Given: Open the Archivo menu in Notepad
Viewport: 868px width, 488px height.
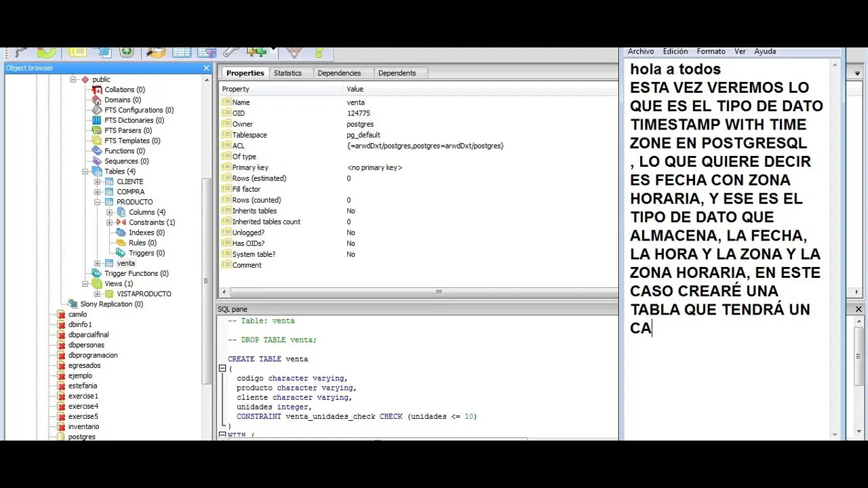Looking at the screenshot, I should coord(641,52).
